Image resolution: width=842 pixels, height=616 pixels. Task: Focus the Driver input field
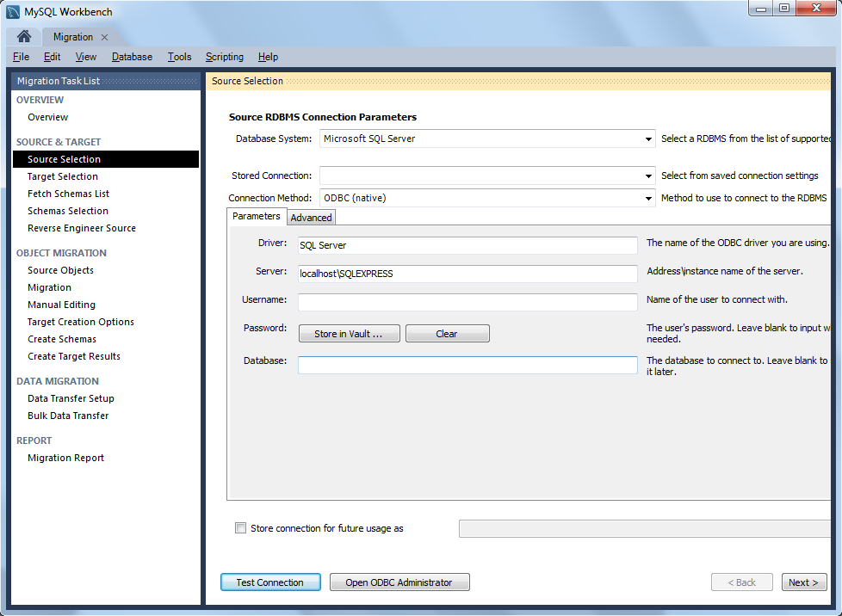click(x=467, y=245)
